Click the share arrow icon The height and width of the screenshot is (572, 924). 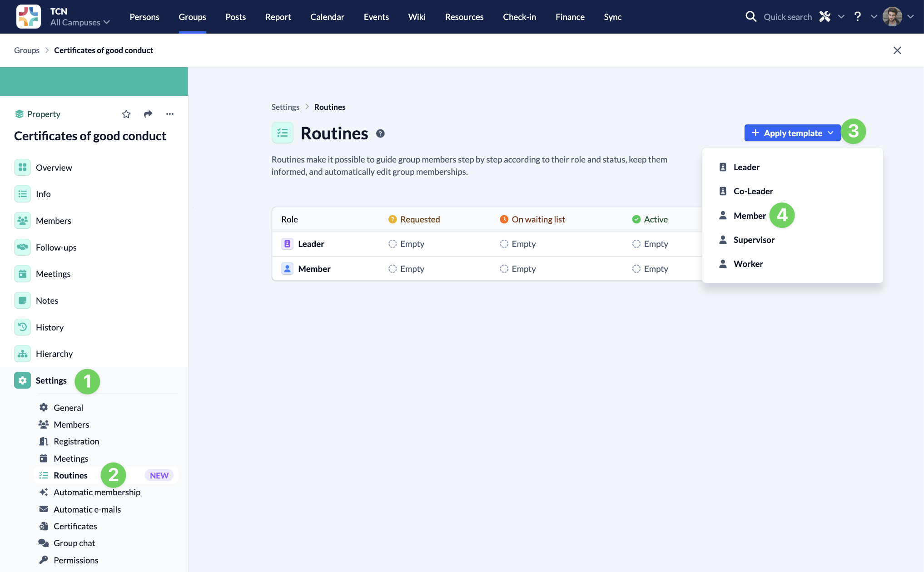point(148,114)
